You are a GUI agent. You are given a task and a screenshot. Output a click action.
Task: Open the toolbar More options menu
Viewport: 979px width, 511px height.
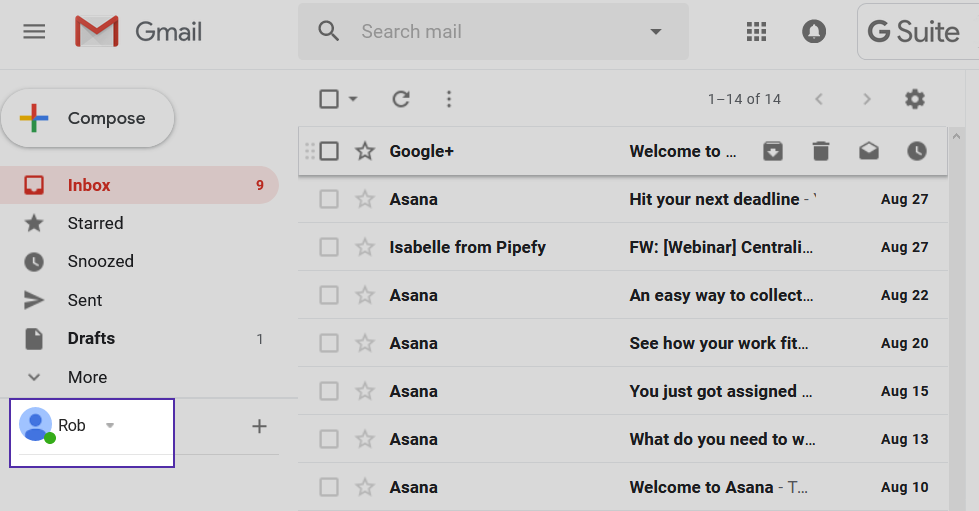click(x=448, y=99)
